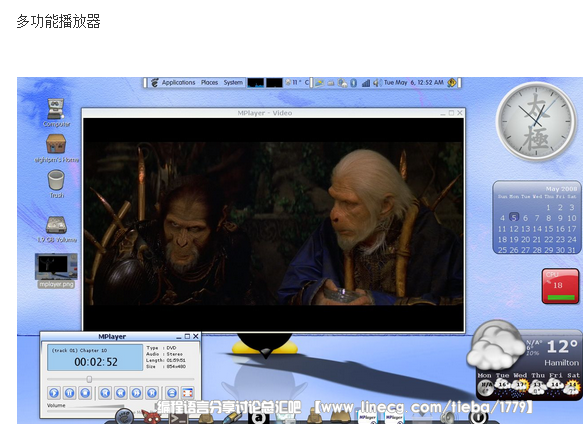Click the yellow diamond icon at panel end

click(x=452, y=83)
